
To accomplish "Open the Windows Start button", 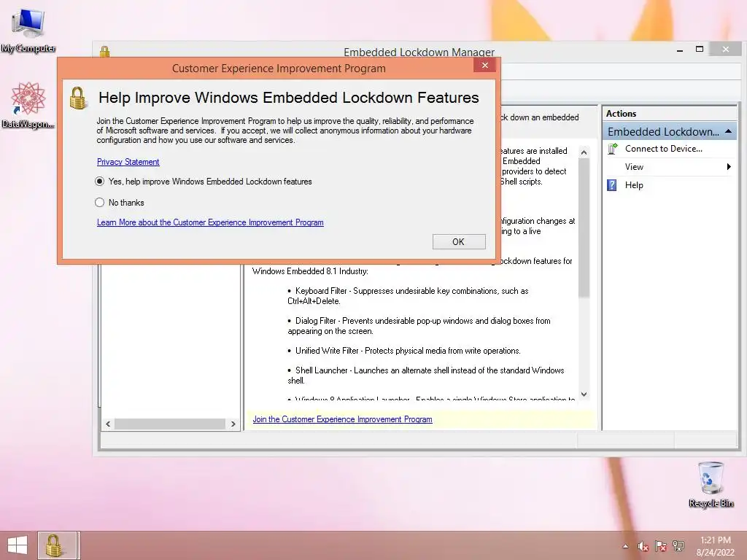I will click(x=18, y=545).
